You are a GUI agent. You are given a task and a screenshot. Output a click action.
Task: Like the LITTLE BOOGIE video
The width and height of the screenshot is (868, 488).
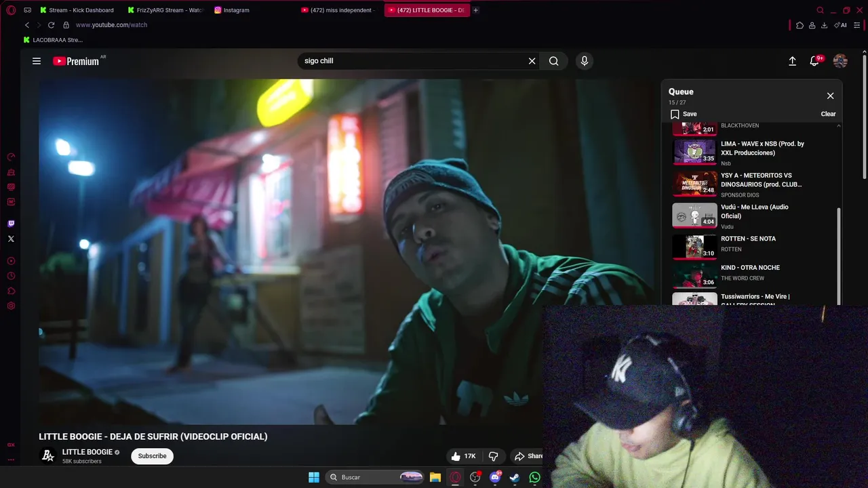tap(464, 456)
